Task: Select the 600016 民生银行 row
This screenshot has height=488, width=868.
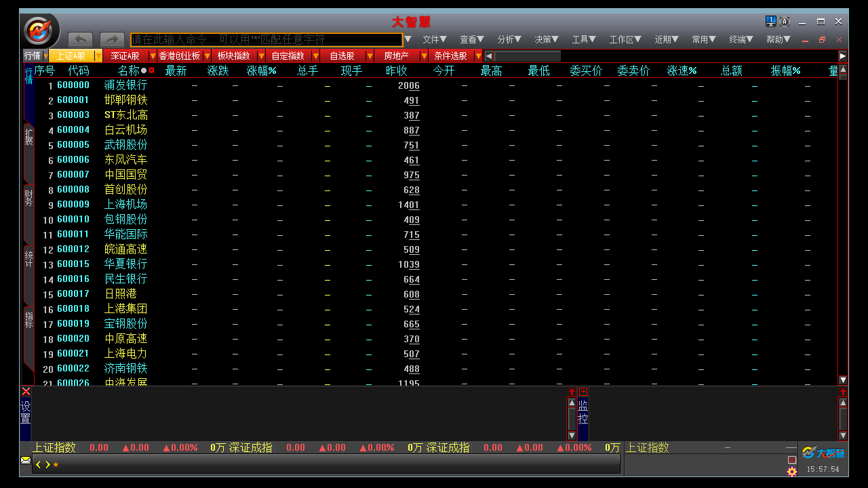Action: [436, 279]
